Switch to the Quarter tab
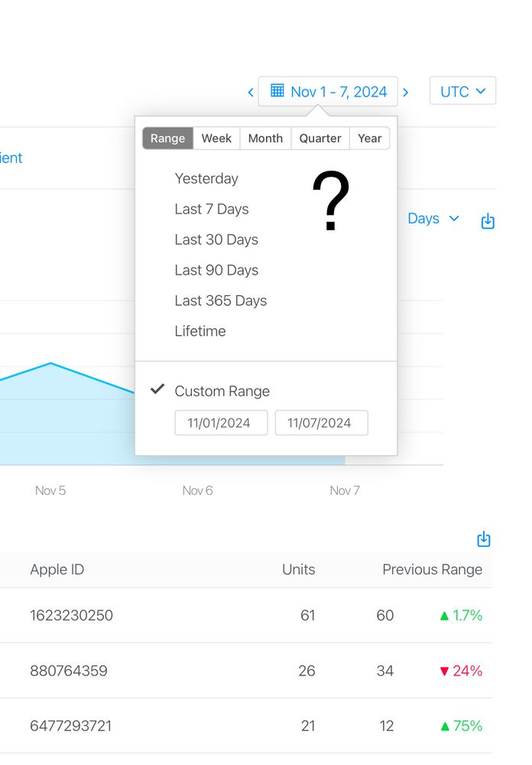Viewport: 532px width, 765px height. pyautogui.click(x=320, y=138)
